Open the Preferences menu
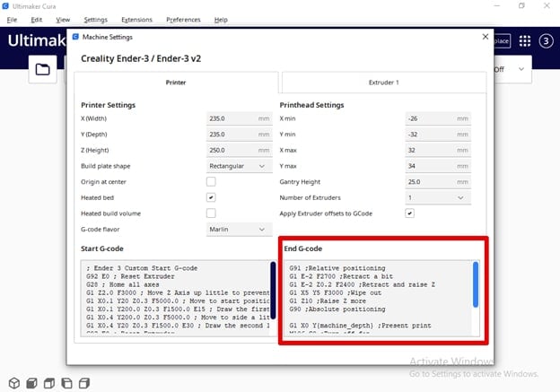The width and height of the screenshot is (560, 392). (x=183, y=20)
